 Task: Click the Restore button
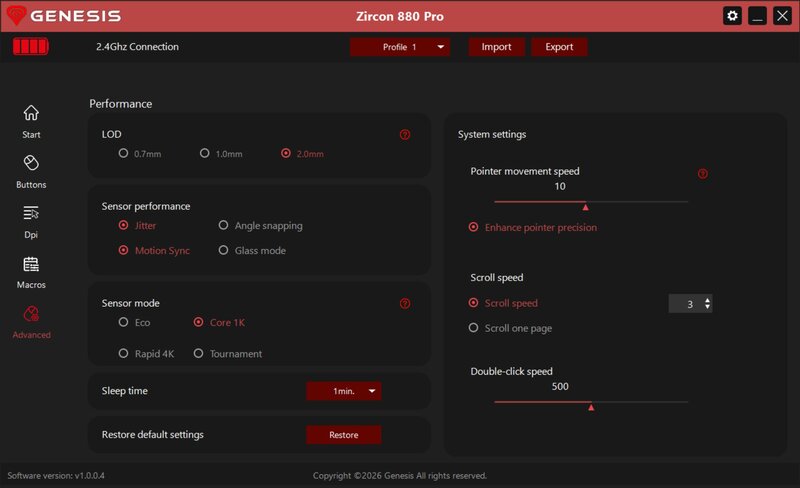[x=344, y=435]
